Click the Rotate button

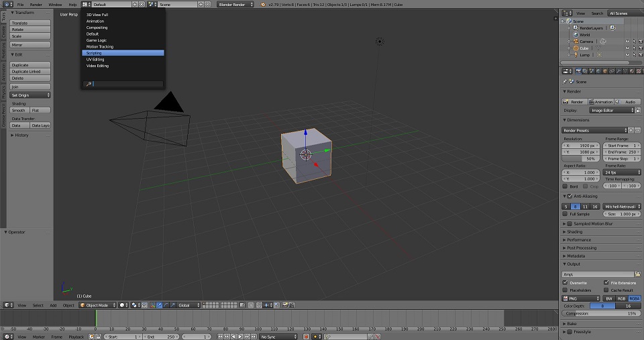[30, 30]
